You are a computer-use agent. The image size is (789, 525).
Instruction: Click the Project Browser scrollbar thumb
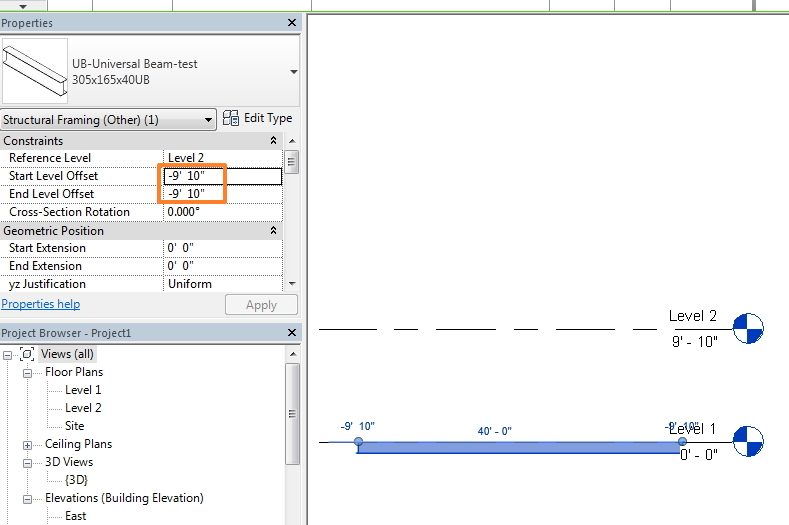pos(292,414)
